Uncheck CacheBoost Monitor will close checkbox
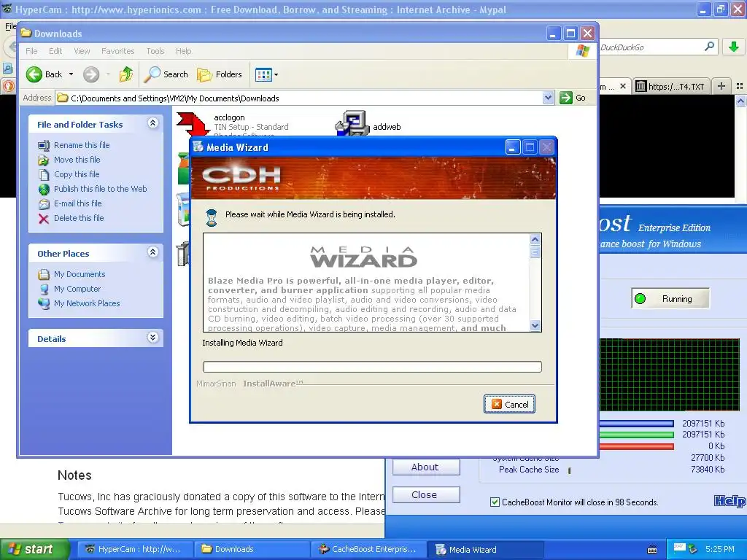 (x=495, y=502)
